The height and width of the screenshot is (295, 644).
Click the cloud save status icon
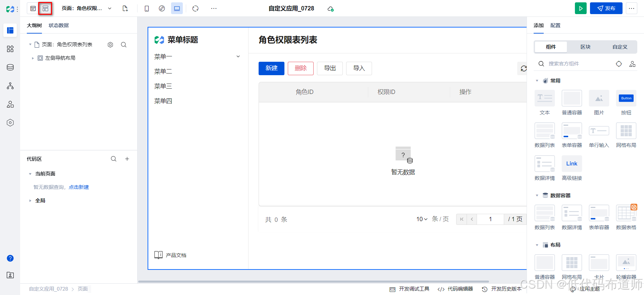[330, 9]
